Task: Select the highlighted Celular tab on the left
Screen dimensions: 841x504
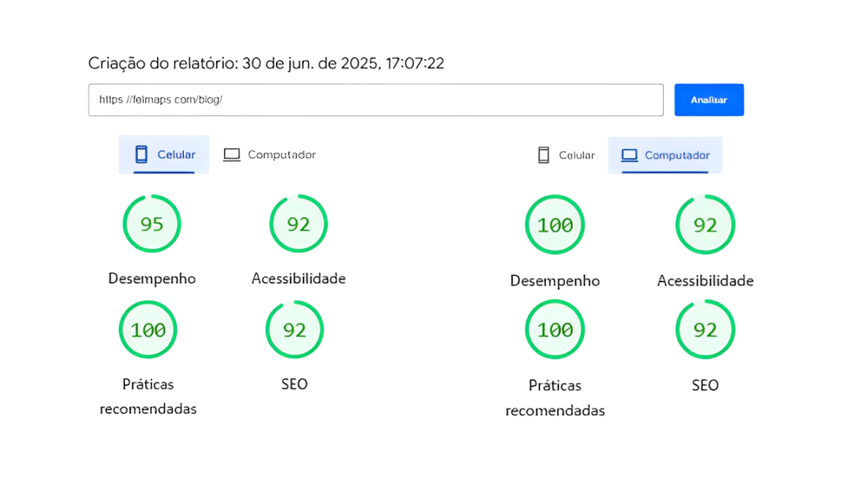Action: [164, 155]
